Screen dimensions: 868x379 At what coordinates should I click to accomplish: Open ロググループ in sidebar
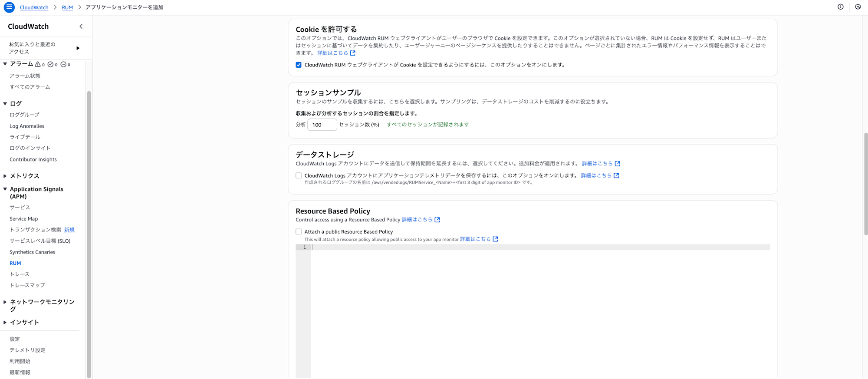[x=24, y=115]
